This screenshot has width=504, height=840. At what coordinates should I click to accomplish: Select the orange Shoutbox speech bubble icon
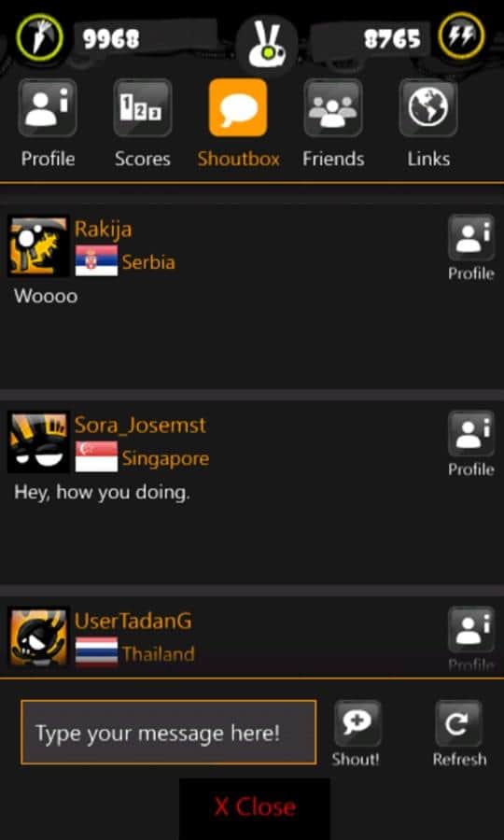(x=238, y=107)
